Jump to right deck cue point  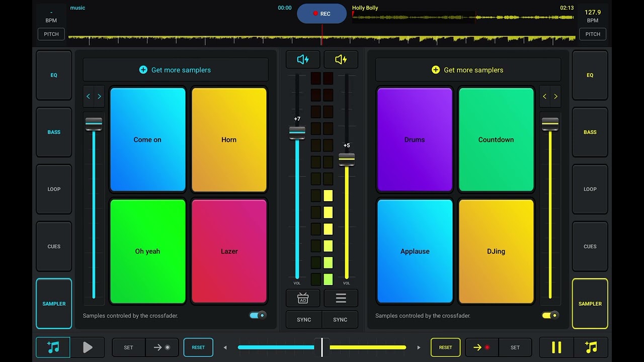tap(481, 347)
